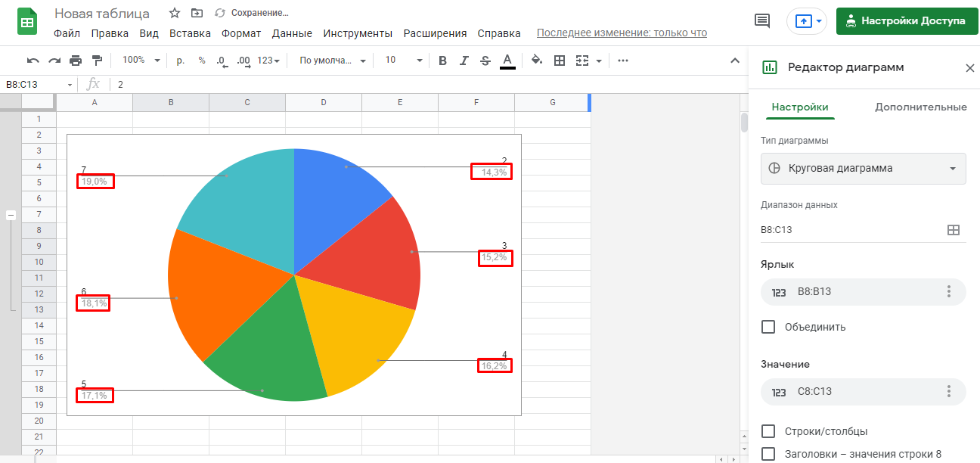Click the select data range grid icon
The image size is (980, 463).
click(954, 230)
